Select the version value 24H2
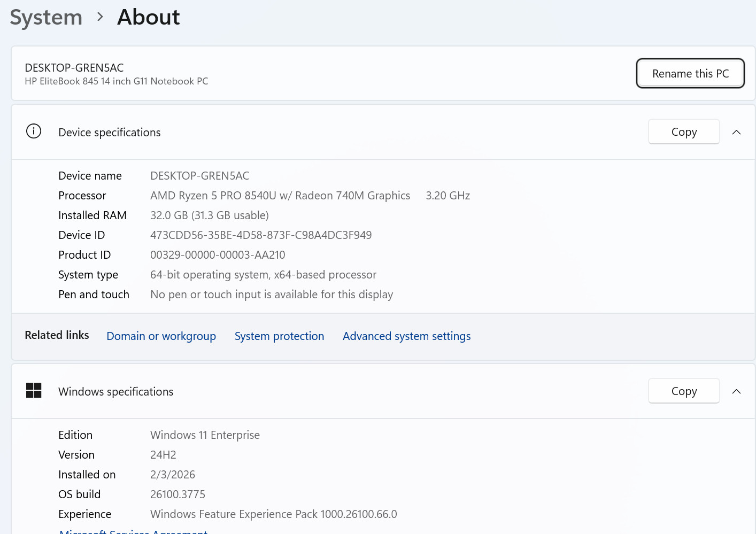756x534 pixels. pyautogui.click(x=163, y=455)
